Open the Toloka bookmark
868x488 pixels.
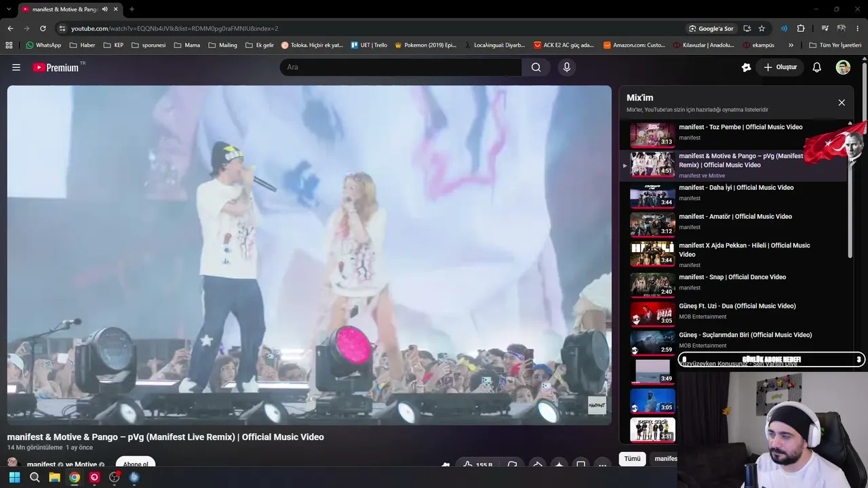tap(312, 45)
